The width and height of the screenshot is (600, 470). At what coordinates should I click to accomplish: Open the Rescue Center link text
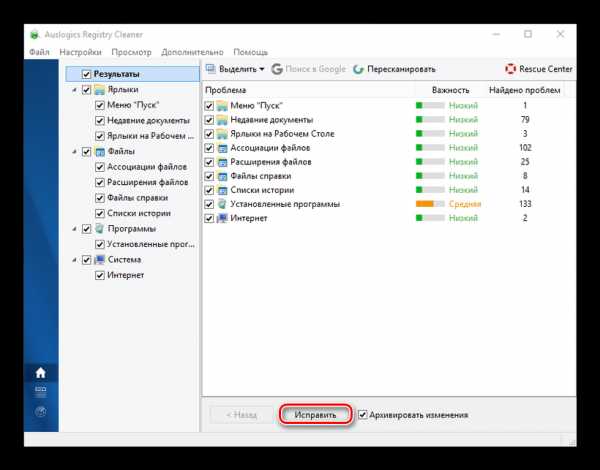click(546, 69)
